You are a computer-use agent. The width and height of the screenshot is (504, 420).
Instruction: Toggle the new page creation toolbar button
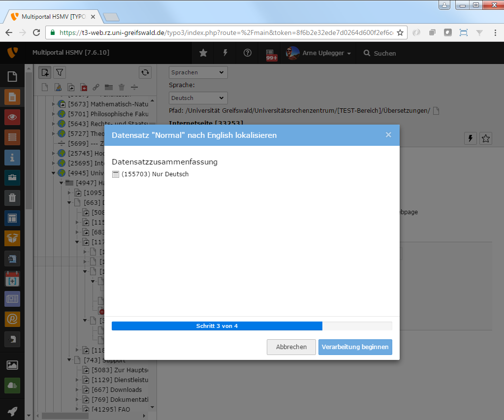tap(45, 73)
